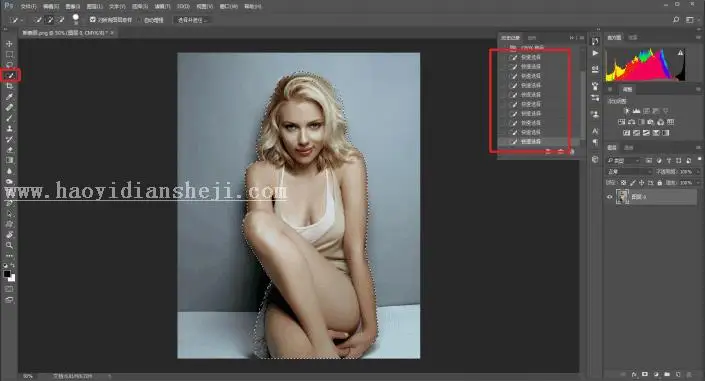Turn layer filtering switch on or off

point(699,160)
